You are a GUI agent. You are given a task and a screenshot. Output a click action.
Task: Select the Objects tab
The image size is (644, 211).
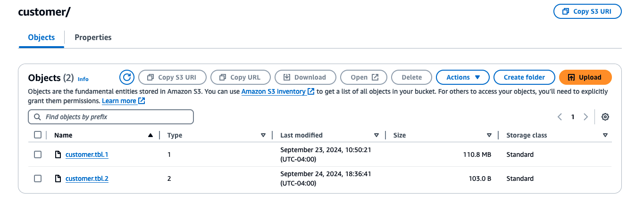(x=42, y=37)
